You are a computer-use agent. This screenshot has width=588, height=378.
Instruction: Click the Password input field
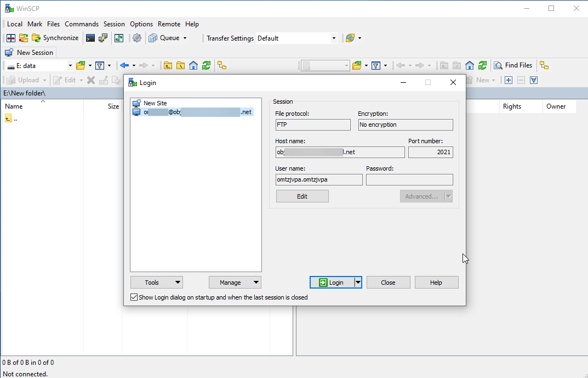[409, 180]
